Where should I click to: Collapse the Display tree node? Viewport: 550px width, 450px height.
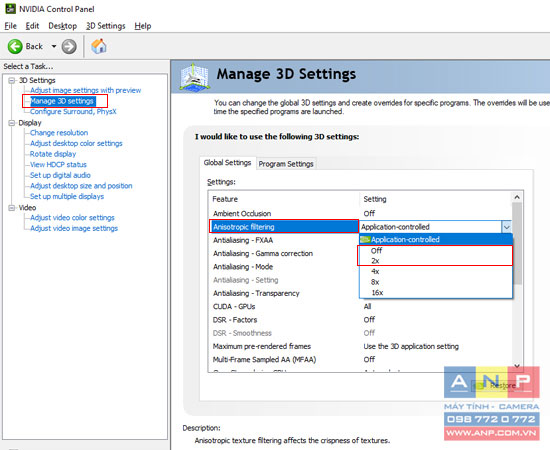pyautogui.click(x=12, y=123)
